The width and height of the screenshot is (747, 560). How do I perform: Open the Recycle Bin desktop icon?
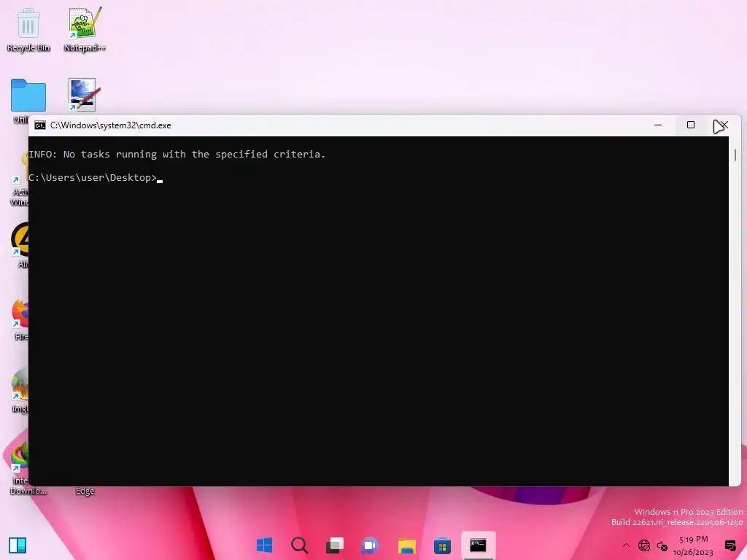28,29
